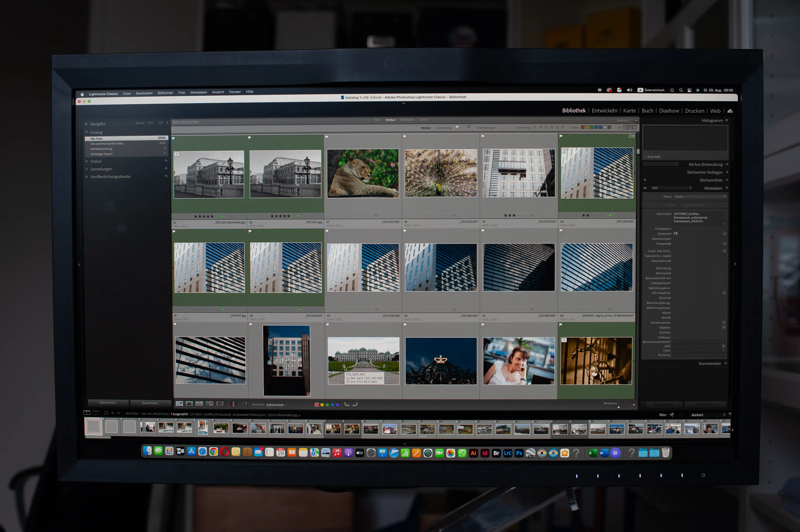Toggle sort direction A-Z icon
The image size is (800, 532).
pyautogui.click(x=246, y=404)
